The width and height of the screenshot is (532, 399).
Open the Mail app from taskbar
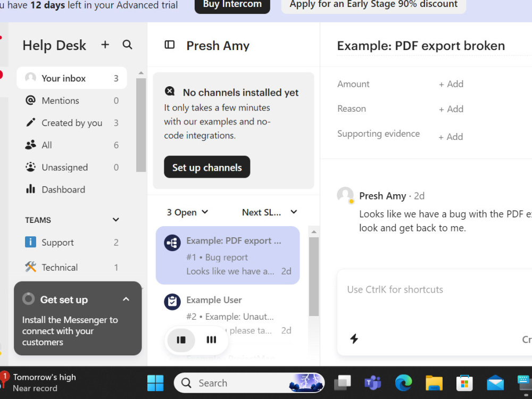(x=495, y=383)
